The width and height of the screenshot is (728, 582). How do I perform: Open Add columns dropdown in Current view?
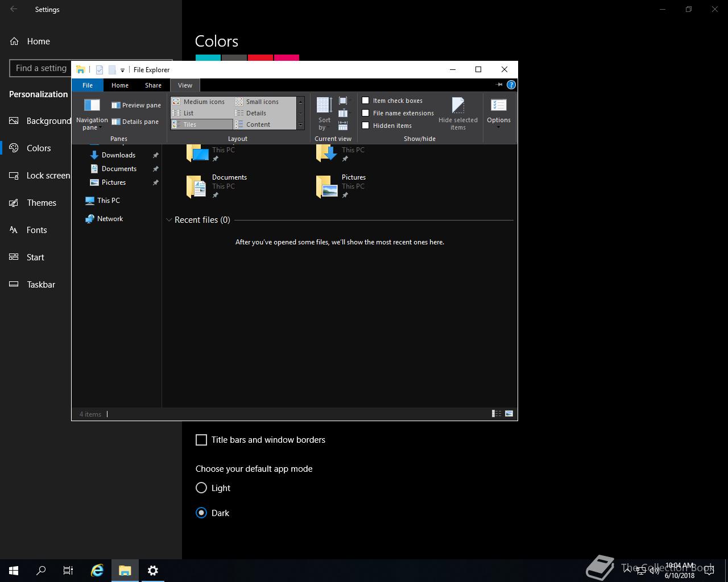344,113
